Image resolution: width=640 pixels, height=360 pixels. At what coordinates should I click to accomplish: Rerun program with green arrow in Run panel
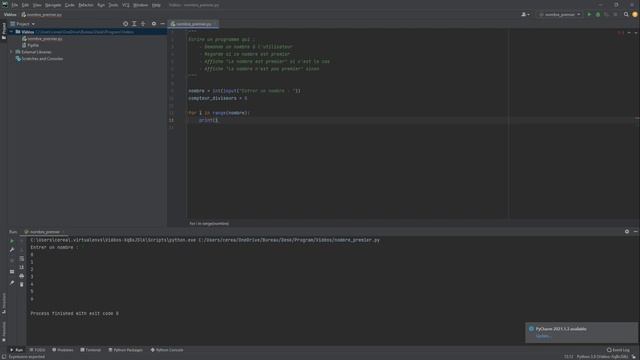click(12, 240)
